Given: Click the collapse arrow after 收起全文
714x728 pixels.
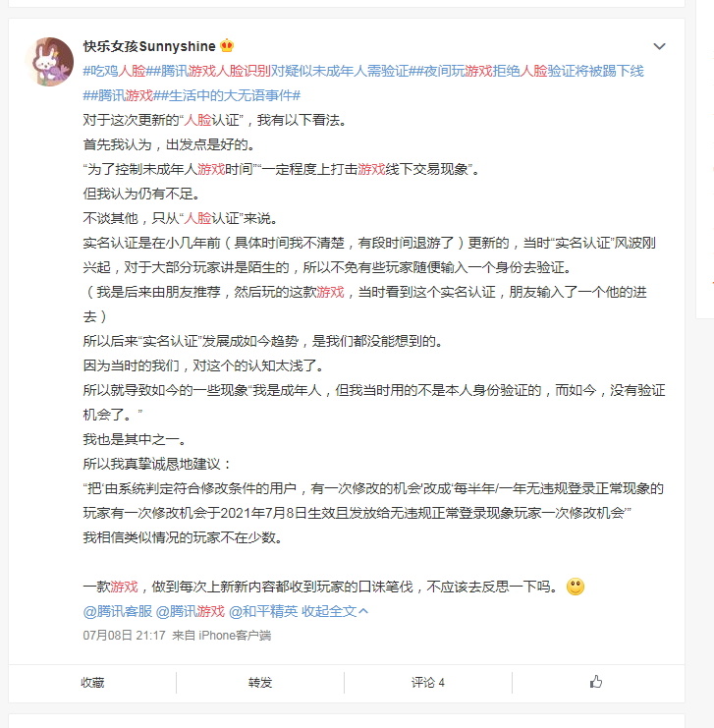Looking at the screenshot, I should (363, 611).
